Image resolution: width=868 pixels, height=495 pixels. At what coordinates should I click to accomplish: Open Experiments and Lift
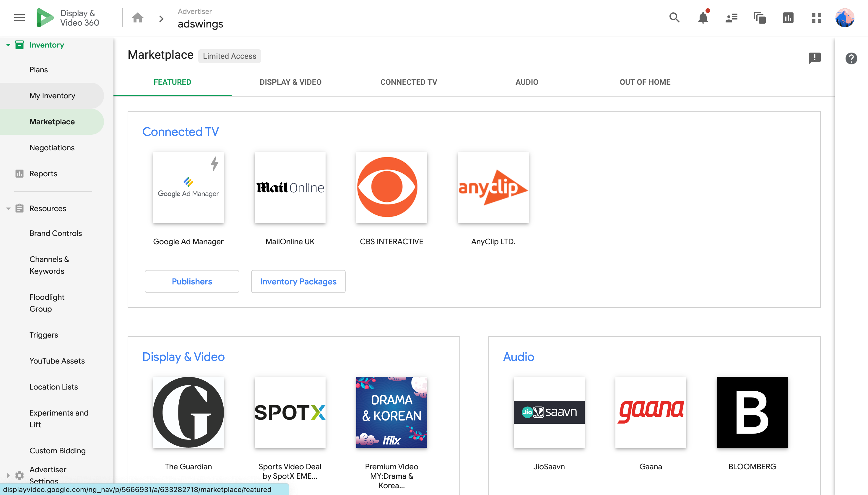(x=59, y=419)
